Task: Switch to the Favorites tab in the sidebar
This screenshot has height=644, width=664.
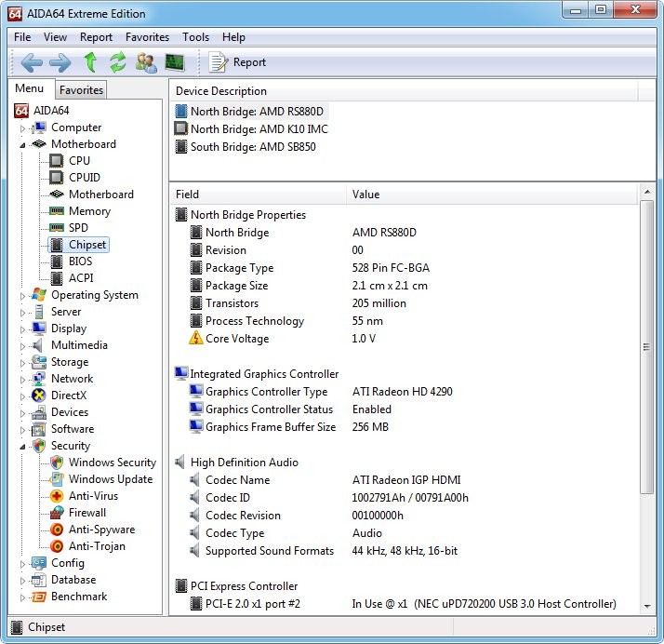Action: 81,90
